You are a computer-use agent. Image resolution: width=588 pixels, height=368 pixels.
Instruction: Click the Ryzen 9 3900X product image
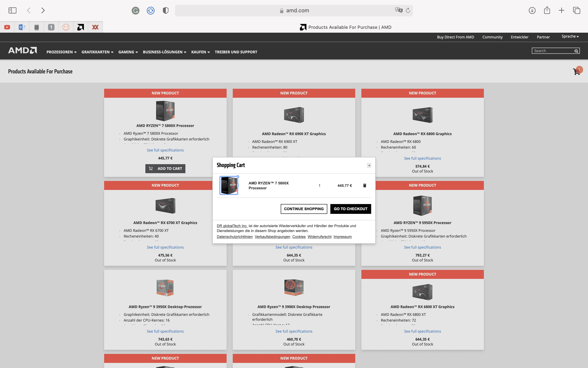pyautogui.click(x=294, y=288)
